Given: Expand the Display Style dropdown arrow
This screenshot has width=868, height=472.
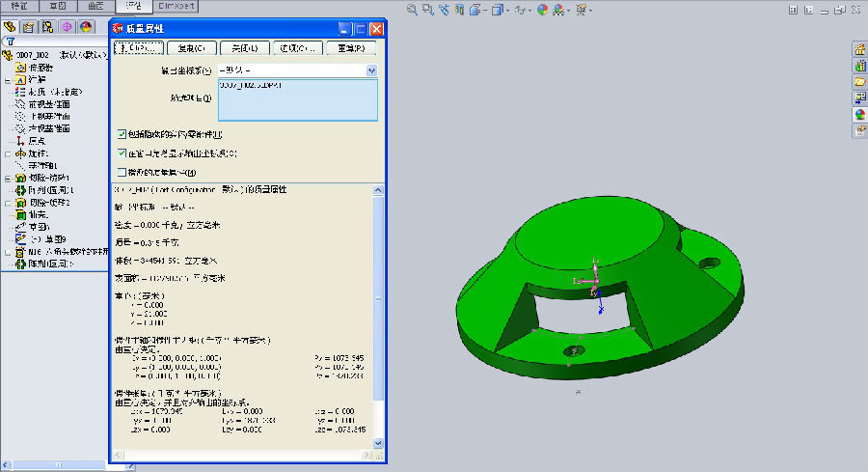Looking at the screenshot, I should pos(506,10).
